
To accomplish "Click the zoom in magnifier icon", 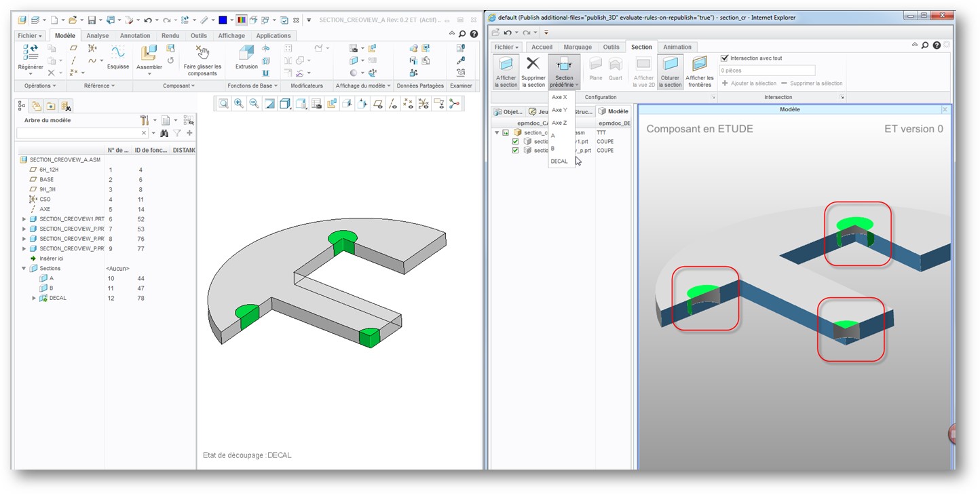I will [x=239, y=103].
